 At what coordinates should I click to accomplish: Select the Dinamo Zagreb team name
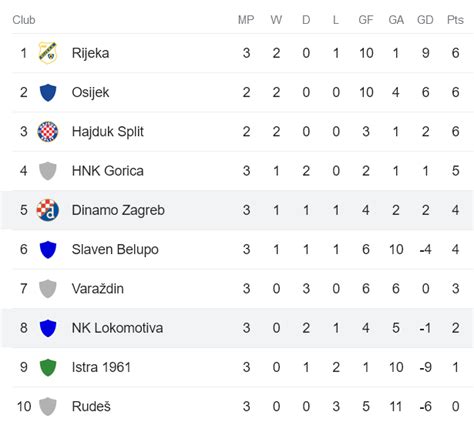pyautogui.click(x=118, y=210)
